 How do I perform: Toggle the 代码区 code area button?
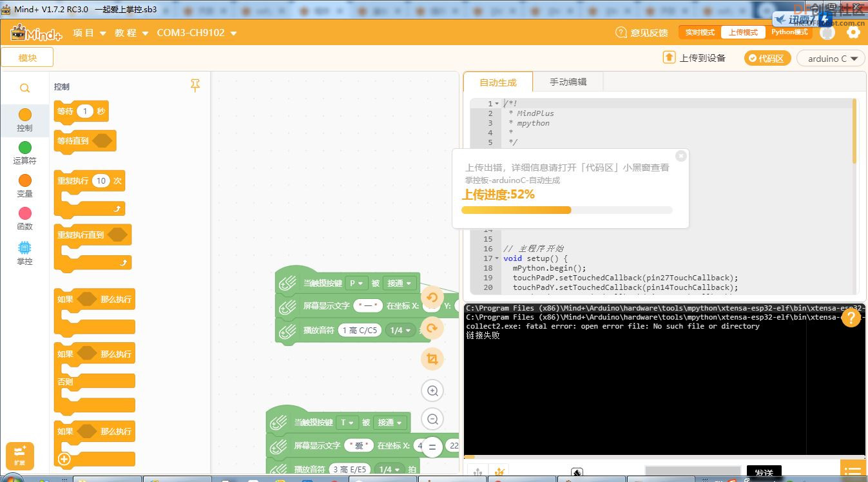point(767,58)
